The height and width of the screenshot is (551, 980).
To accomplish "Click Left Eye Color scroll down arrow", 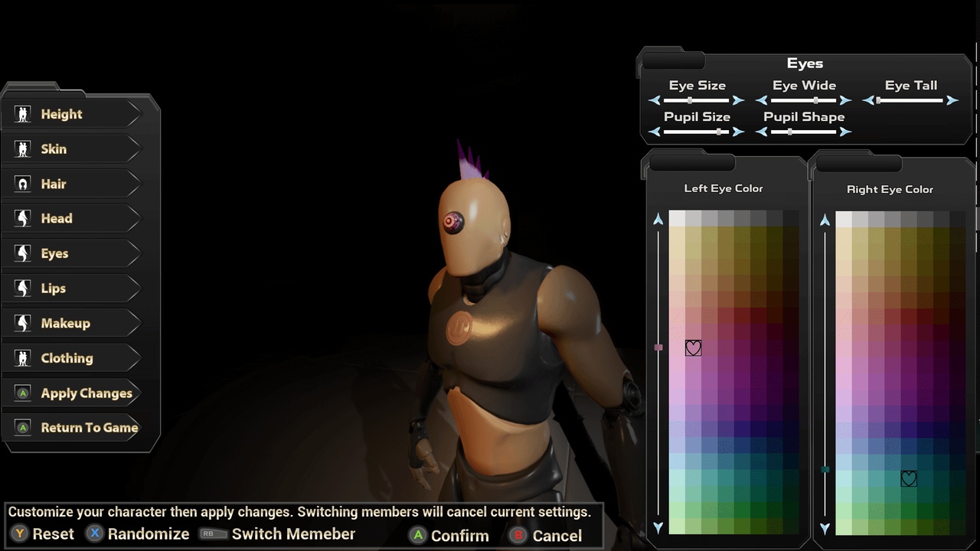I will point(658,527).
